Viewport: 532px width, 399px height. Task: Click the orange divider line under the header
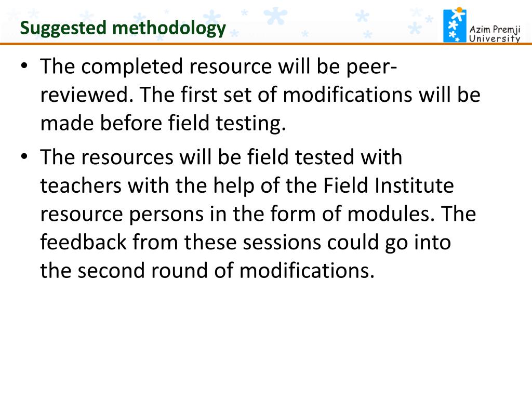tap(266, 44)
